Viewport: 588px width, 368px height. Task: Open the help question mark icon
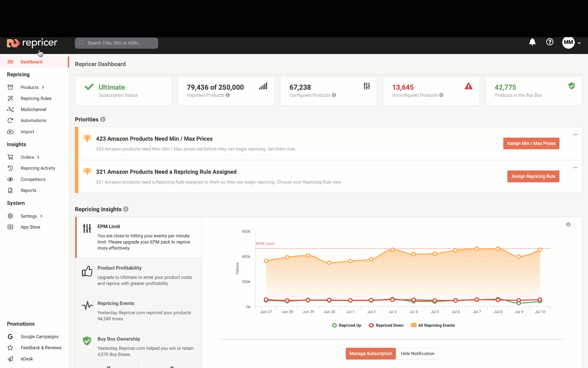[550, 42]
